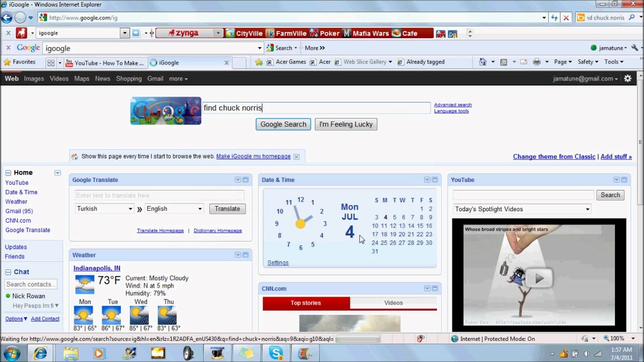
Task: Click Change theme from Classic link
Action: (554, 157)
